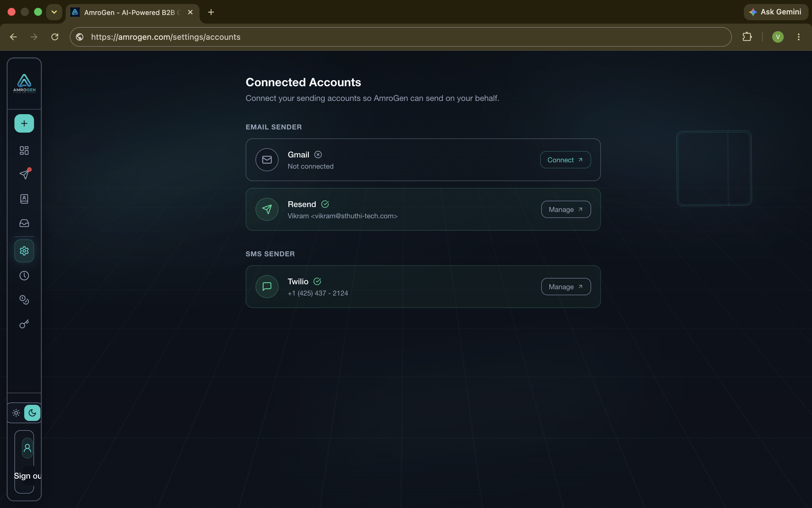Go back in browser history
This screenshot has width=812, height=508.
tap(14, 37)
